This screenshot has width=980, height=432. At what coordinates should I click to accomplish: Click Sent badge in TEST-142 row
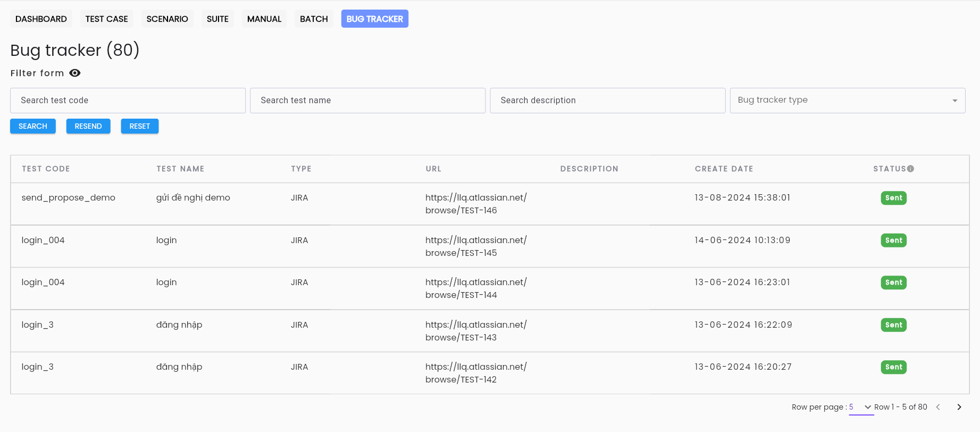893,367
